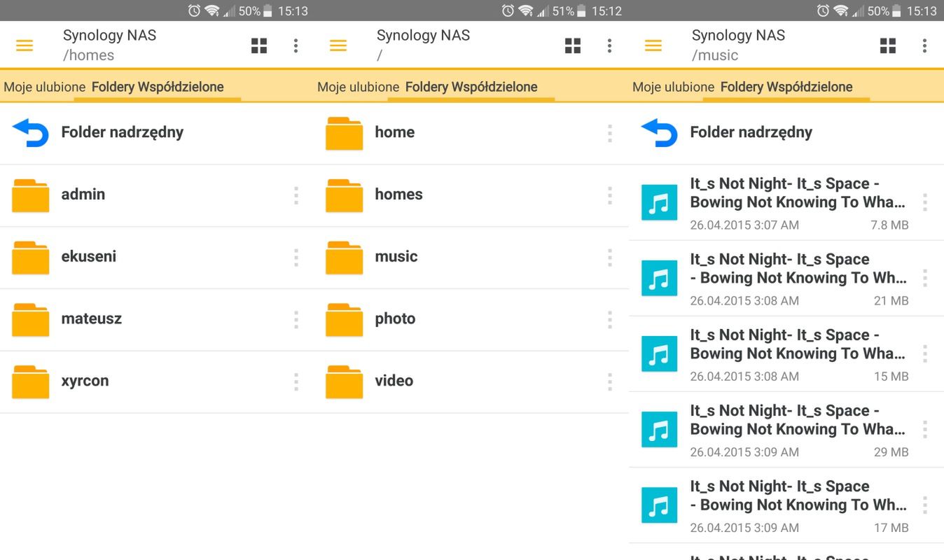This screenshot has width=944, height=560.
Task: Go to Folder nadrzędny from the /music folder
Action: (751, 132)
